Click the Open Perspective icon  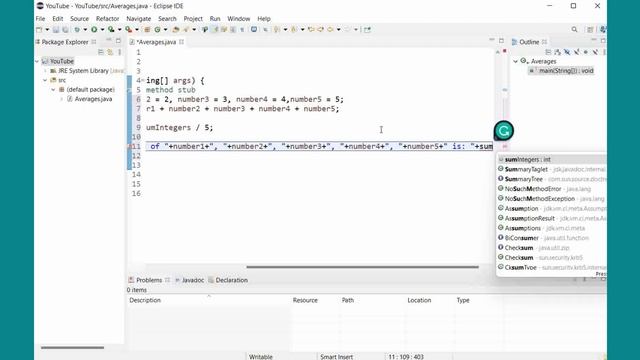pos(590,29)
